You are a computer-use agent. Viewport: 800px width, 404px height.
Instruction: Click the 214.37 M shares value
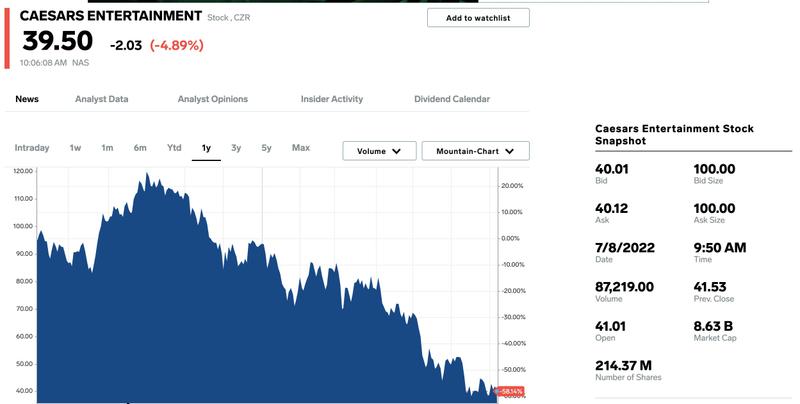pos(623,365)
